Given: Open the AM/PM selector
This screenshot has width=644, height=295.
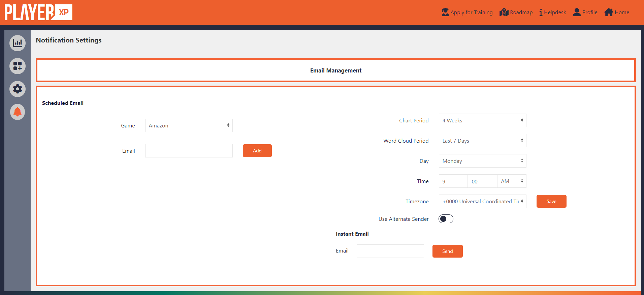Looking at the screenshot, I should [512, 181].
